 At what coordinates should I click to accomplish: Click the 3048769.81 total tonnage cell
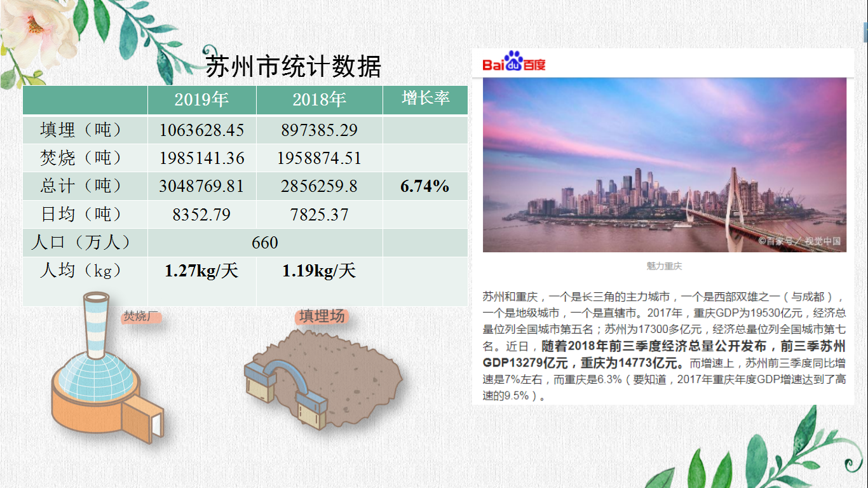(x=201, y=186)
